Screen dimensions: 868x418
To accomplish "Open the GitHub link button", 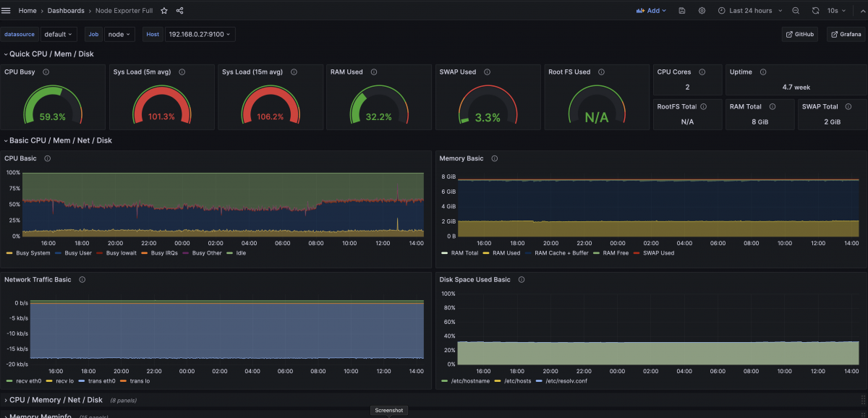I will [x=799, y=34].
